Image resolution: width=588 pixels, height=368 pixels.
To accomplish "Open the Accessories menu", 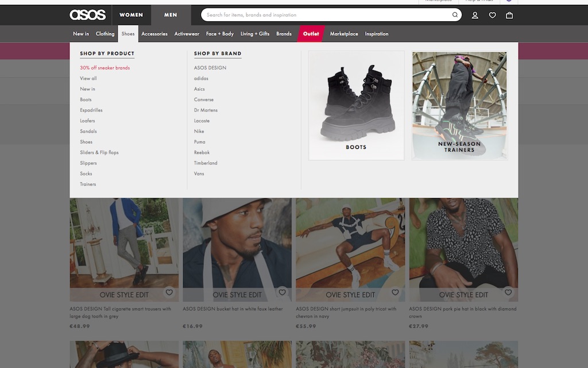I will [154, 34].
